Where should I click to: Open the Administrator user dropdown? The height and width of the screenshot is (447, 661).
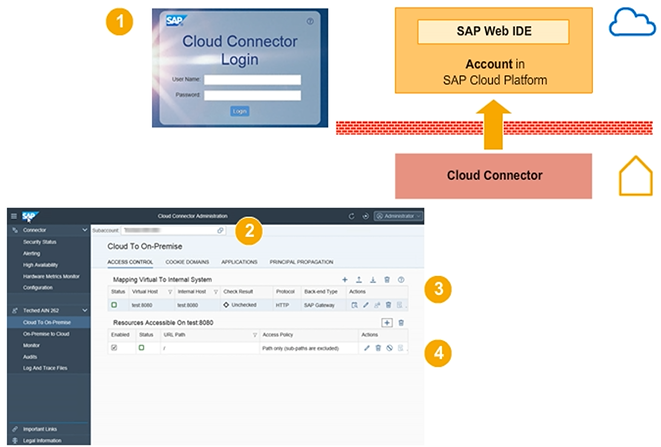(x=398, y=216)
